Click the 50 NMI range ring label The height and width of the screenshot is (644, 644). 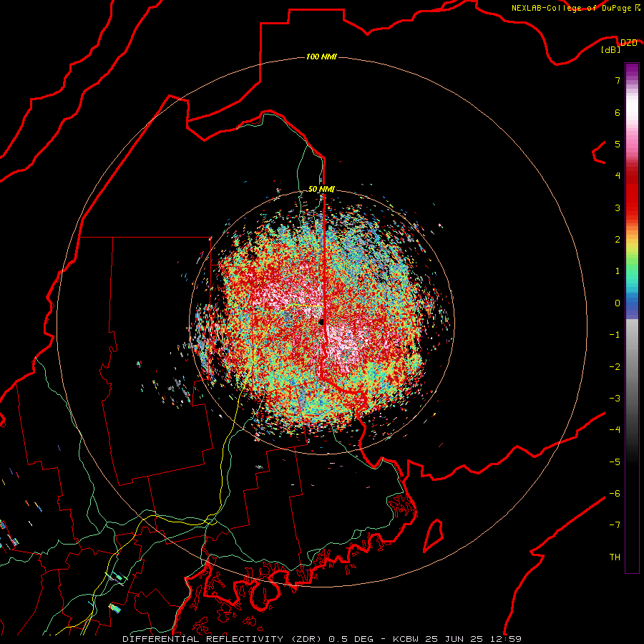[321, 189]
